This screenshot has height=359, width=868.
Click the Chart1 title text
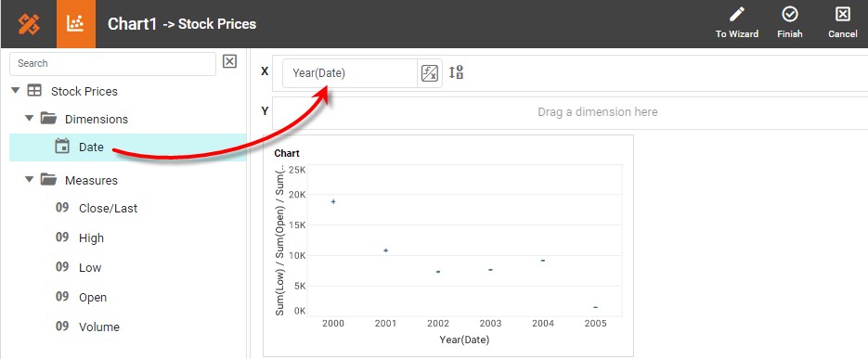click(x=133, y=24)
